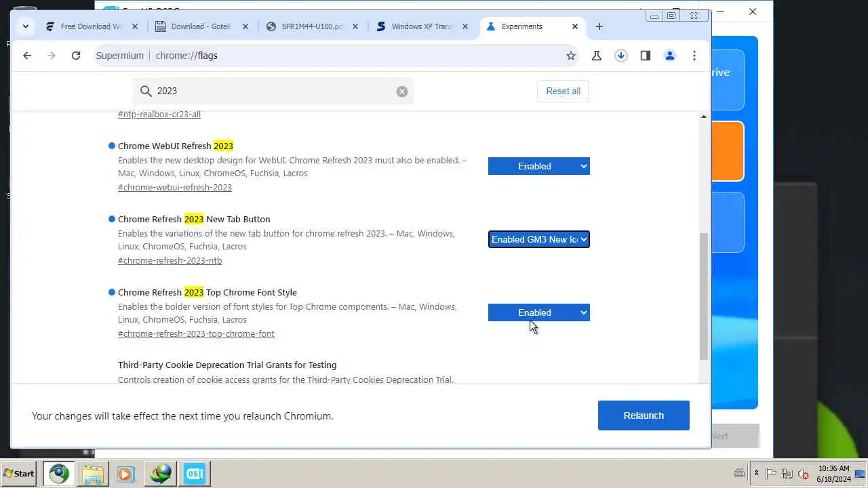Open the media player taskbar icon

point(125,473)
